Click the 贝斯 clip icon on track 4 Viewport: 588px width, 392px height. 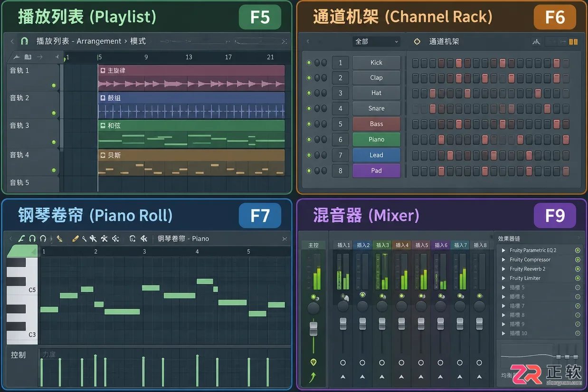[x=103, y=155]
